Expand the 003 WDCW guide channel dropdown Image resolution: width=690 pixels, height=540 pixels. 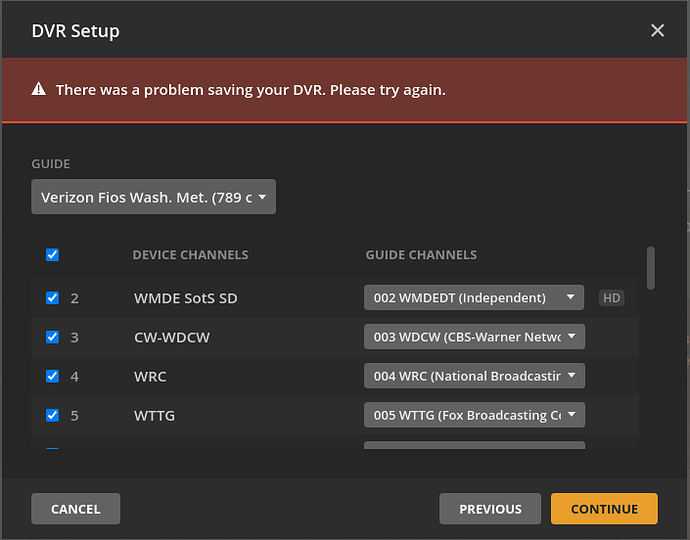coord(474,337)
